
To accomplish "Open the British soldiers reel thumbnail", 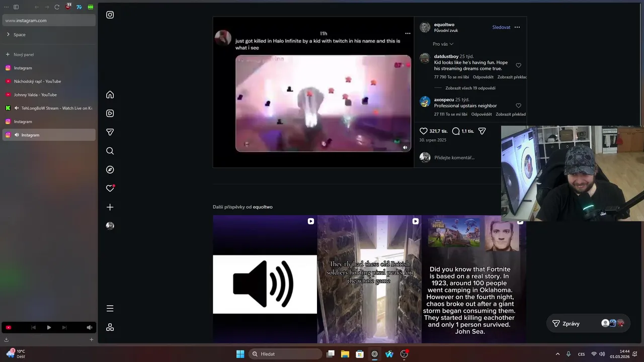I will click(369, 279).
